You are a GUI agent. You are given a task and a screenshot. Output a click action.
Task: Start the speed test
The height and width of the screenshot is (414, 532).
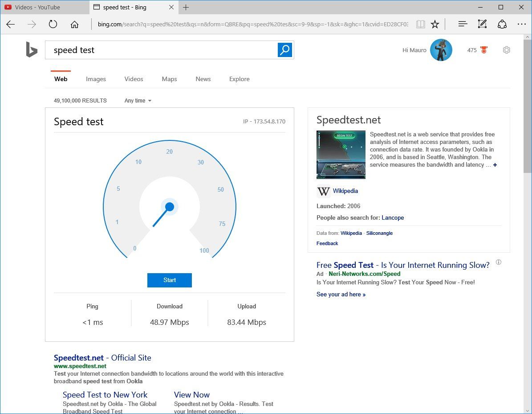[x=169, y=280]
